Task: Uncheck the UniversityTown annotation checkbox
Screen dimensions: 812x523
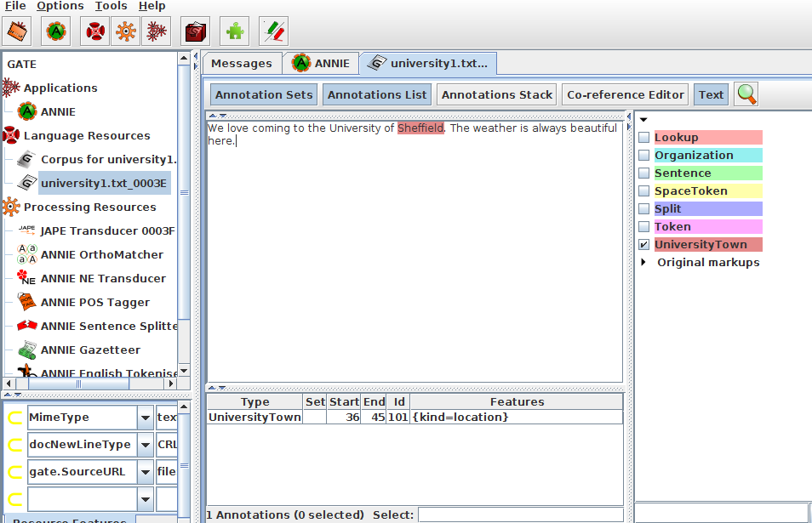Action: pyautogui.click(x=644, y=245)
